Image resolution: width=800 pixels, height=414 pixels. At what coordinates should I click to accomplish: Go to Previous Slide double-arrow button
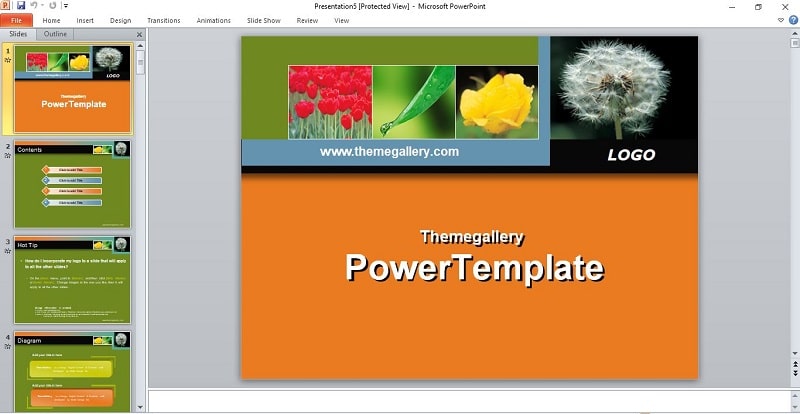[795, 363]
